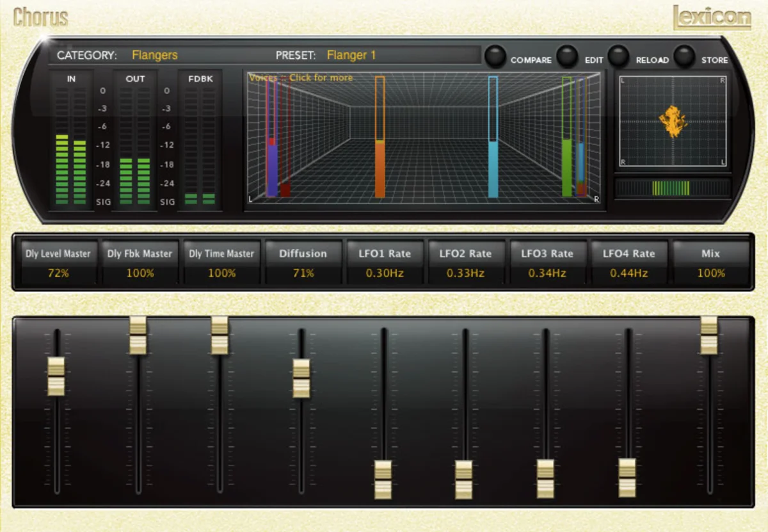This screenshot has width=768, height=532.
Task: Select the green voice bar near right
Action: 567,136
